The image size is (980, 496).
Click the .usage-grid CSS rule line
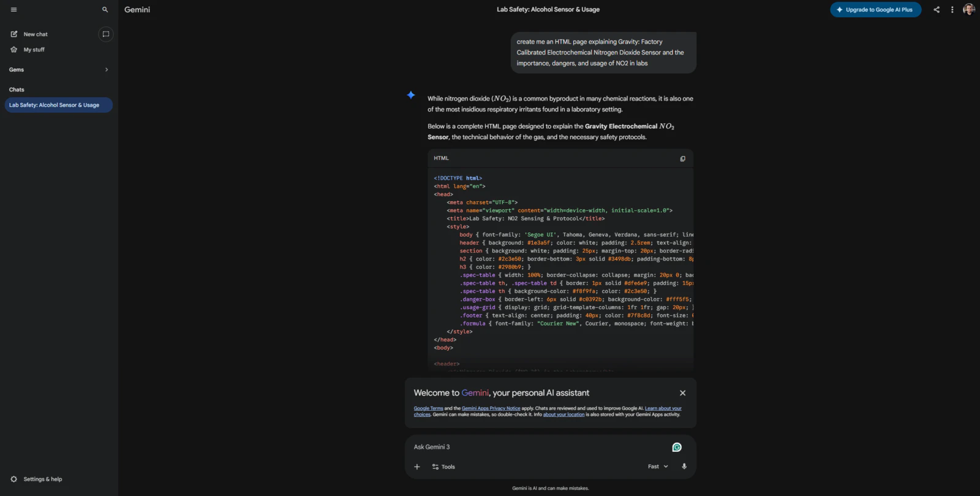pos(576,308)
